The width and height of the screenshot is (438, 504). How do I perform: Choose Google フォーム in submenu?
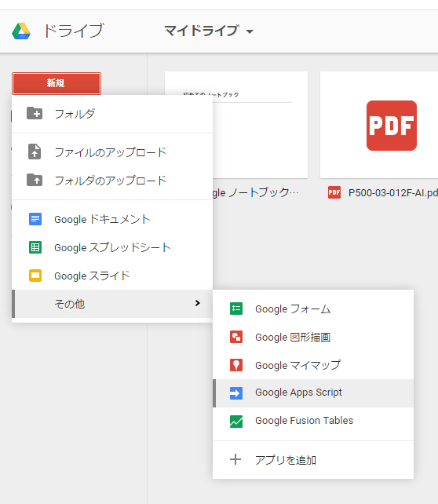point(313,309)
